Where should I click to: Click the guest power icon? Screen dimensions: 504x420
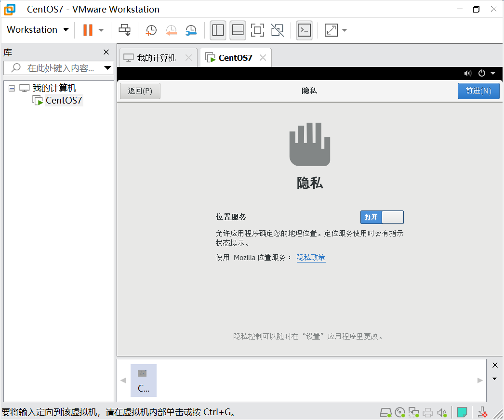(481, 73)
